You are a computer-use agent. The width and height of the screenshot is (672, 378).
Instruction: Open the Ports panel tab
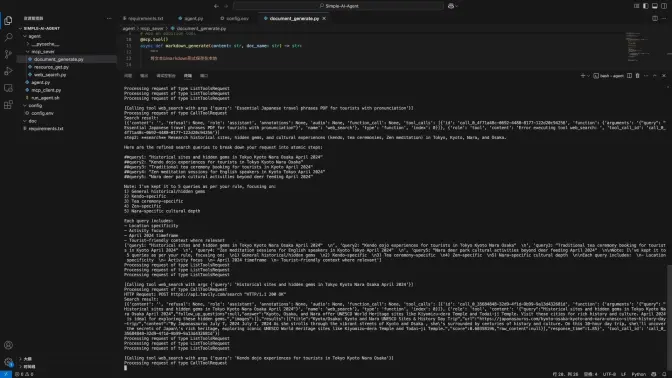click(204, 76)
